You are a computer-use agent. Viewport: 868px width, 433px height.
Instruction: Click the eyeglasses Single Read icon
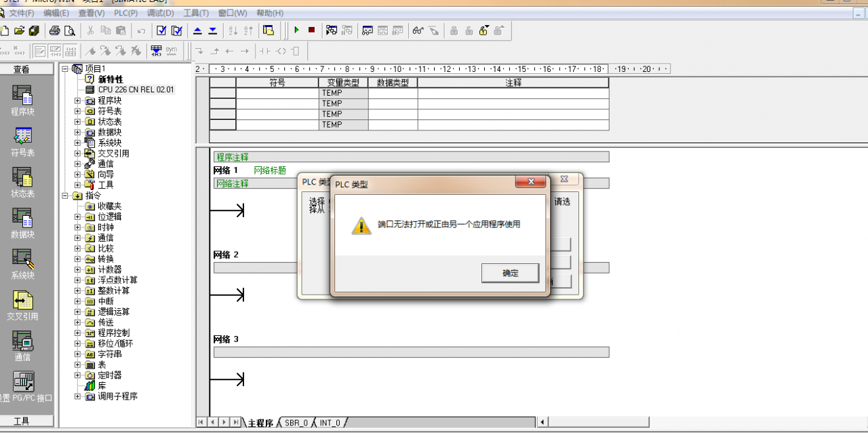[418, 31]
